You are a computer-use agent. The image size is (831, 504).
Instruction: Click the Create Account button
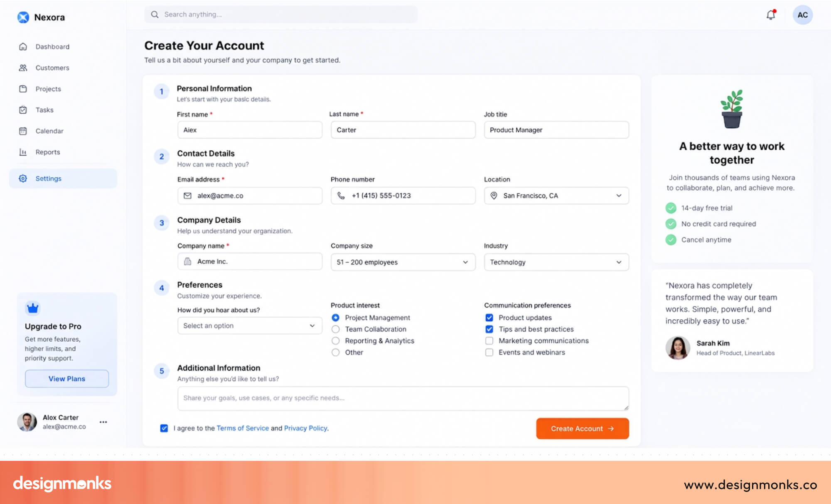(583, 428)
